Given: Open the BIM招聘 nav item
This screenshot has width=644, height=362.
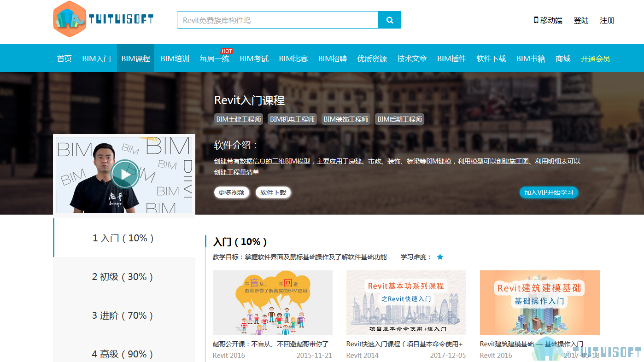Looking at the screenshot, I should tap(333, 58).
